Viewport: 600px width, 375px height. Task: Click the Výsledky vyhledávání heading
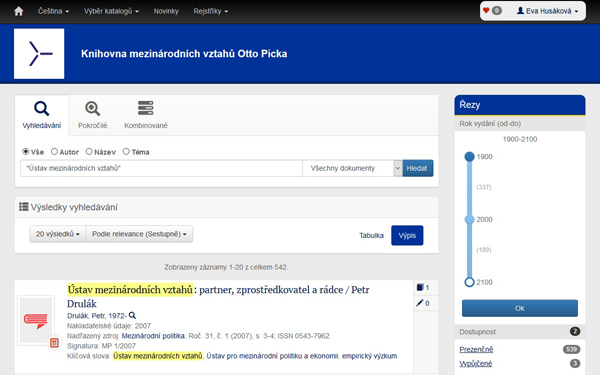pyautogui.click(x=74, y=207)
